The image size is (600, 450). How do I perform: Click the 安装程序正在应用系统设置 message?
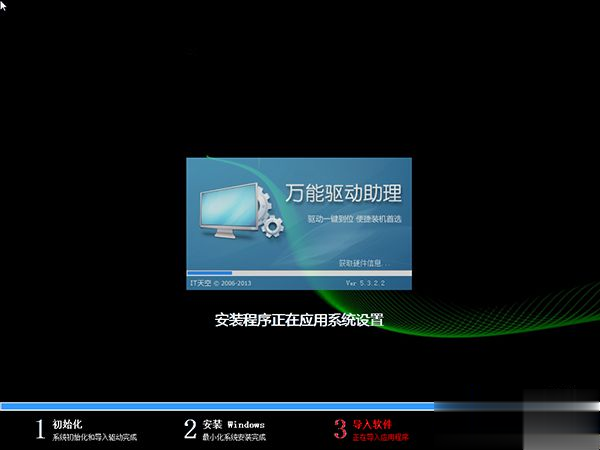pyautogui.click(x=299, y=320)
